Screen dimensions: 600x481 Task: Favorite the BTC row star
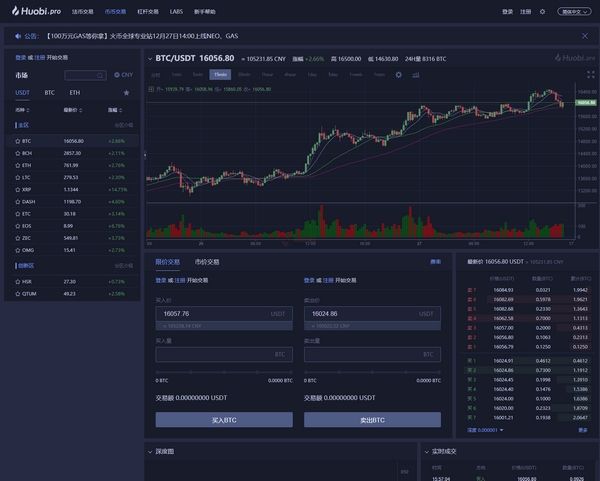tap(18, 141)
